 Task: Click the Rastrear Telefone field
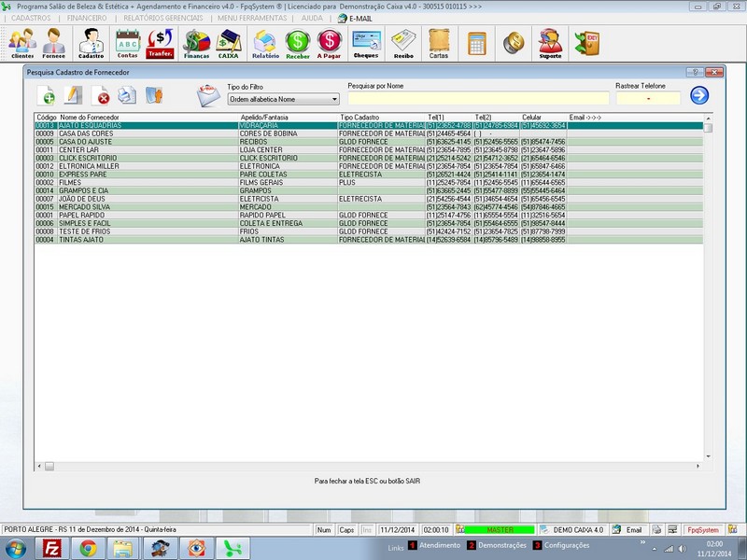pos(648,98)
